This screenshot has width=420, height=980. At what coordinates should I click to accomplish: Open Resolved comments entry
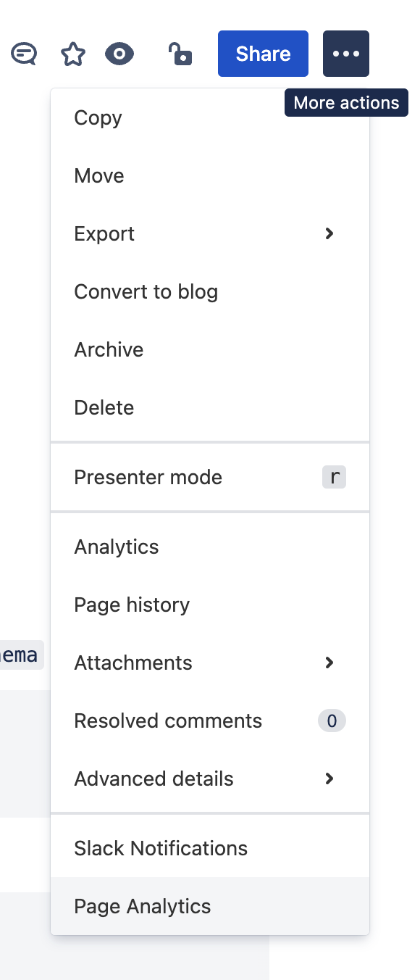pos(210,721)
